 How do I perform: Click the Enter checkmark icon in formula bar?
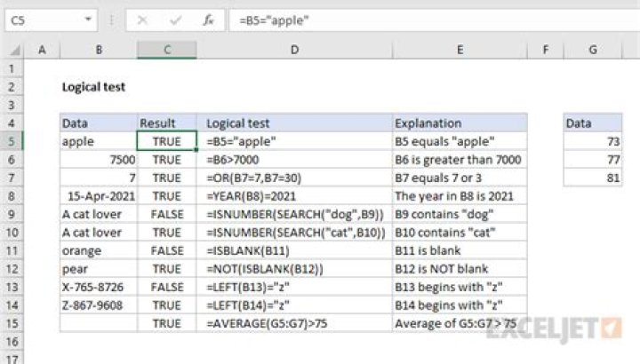click(x=176, y=19)
